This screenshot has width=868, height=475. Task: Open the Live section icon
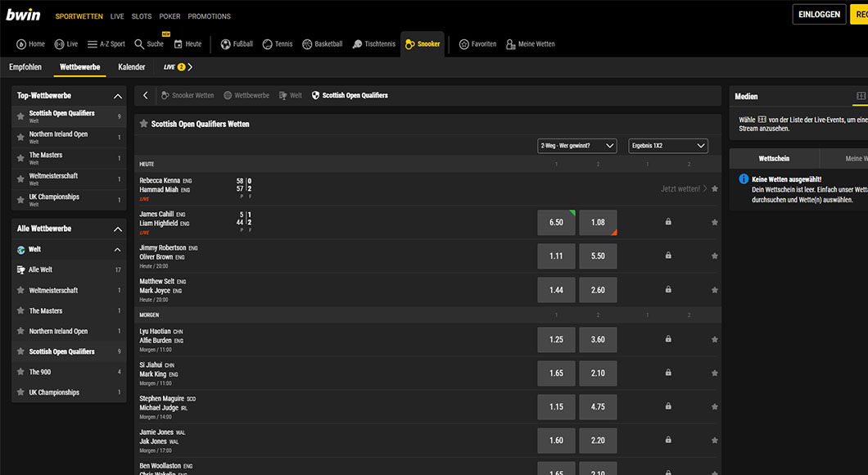coord(59,44)
